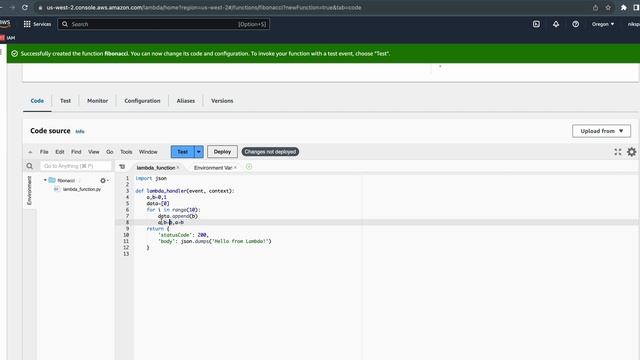Screen dimensions: 640x360
Task: Click the Go to Anything field
Action: 76,166
